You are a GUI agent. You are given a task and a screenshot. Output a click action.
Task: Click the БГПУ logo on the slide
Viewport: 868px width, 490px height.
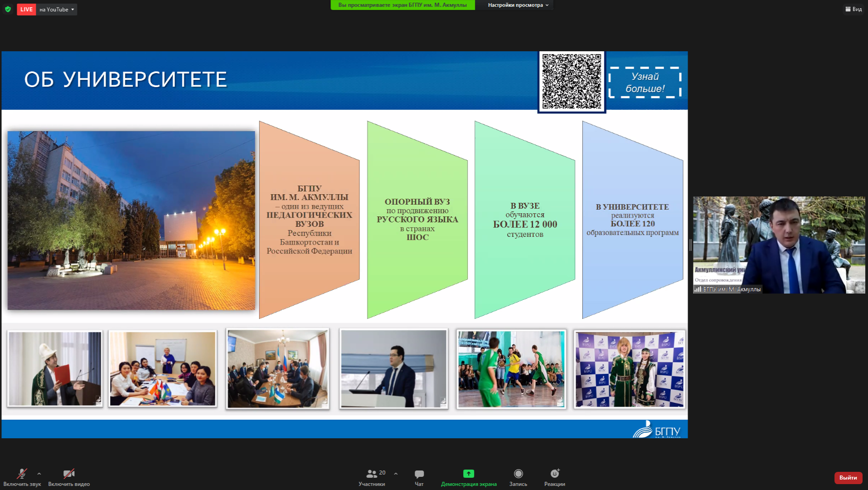[657, 429]
